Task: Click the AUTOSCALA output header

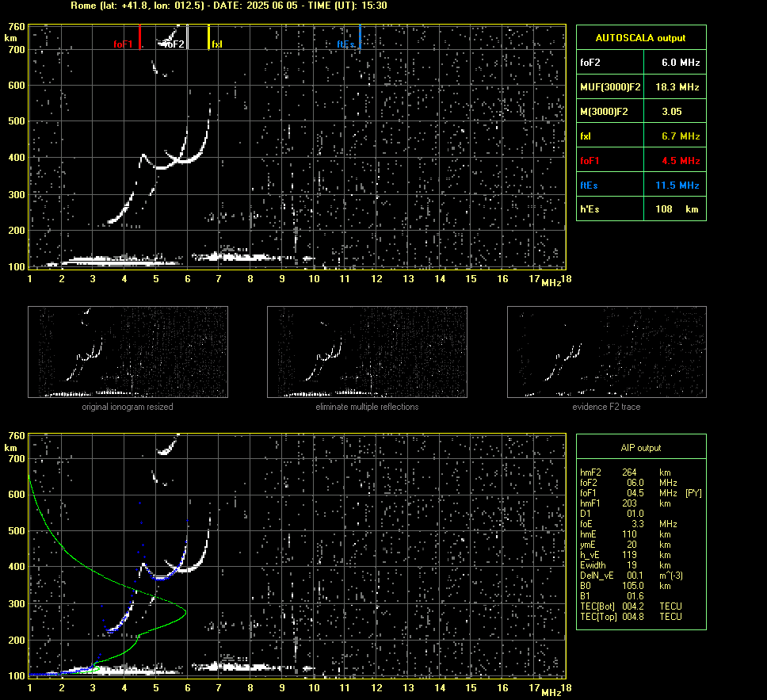Action: click(641, 38)
